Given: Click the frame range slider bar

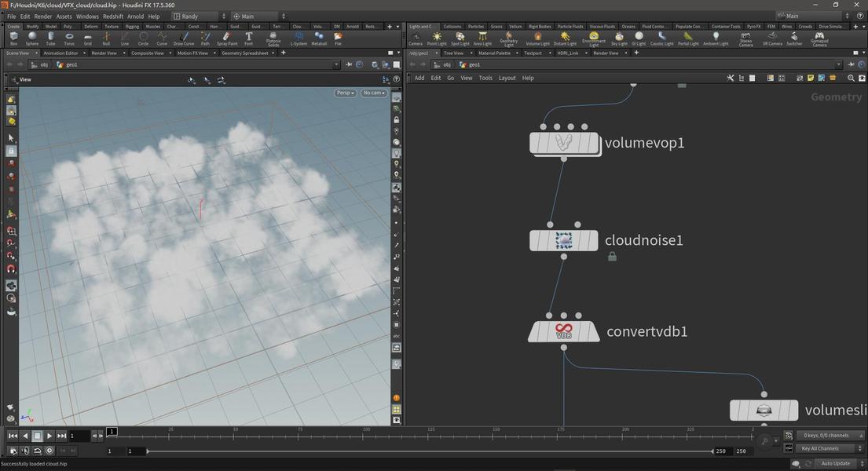Looking at the screenshot, I should click(x=430, y=451).
